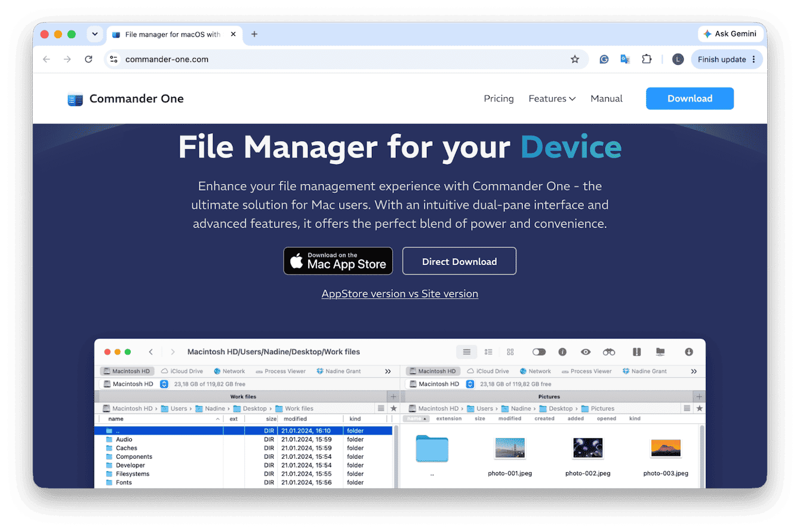Expand more drives chevron in left pane

pyautogui.click(x=388, y=371)
